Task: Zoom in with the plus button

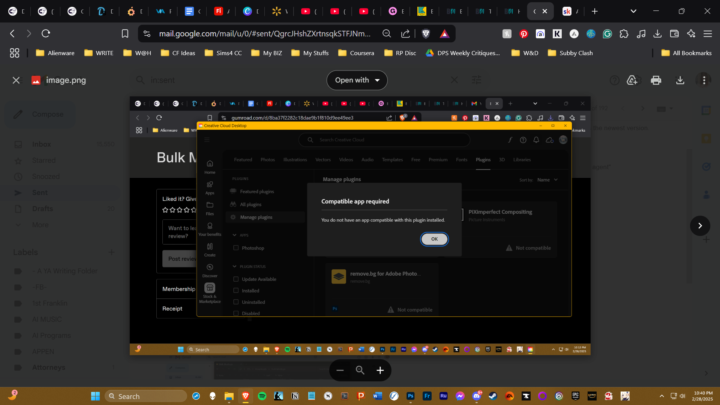Action: click(x=380, y=371)
